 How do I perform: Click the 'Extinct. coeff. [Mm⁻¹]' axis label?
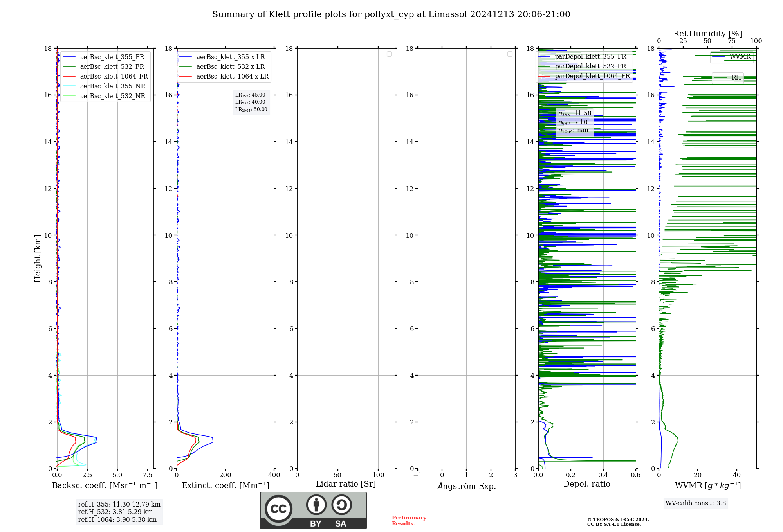[226, 485]
